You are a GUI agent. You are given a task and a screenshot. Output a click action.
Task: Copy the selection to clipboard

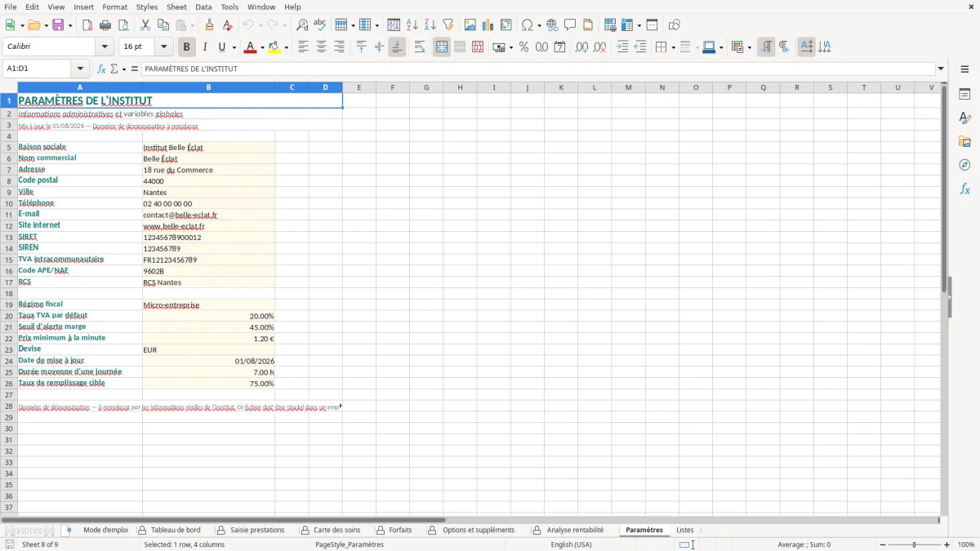click(162, 25)
